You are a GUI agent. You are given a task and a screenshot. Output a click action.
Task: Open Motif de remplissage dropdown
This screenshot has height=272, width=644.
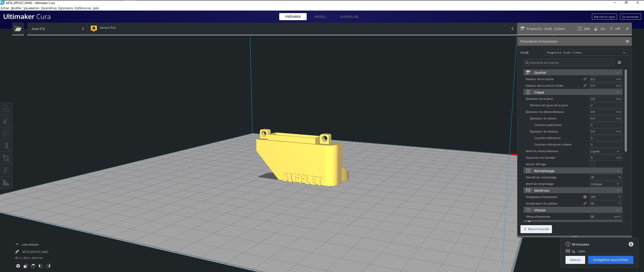point(605,184)
